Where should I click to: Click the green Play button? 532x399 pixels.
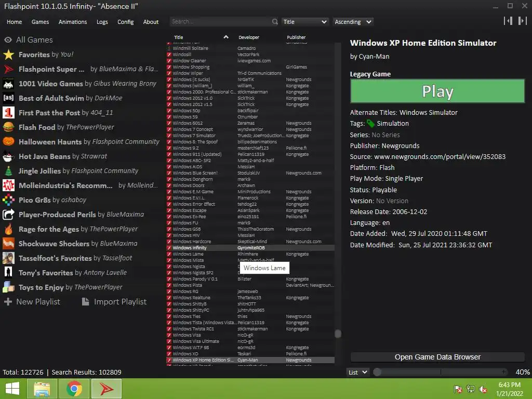tap(437, 91)
